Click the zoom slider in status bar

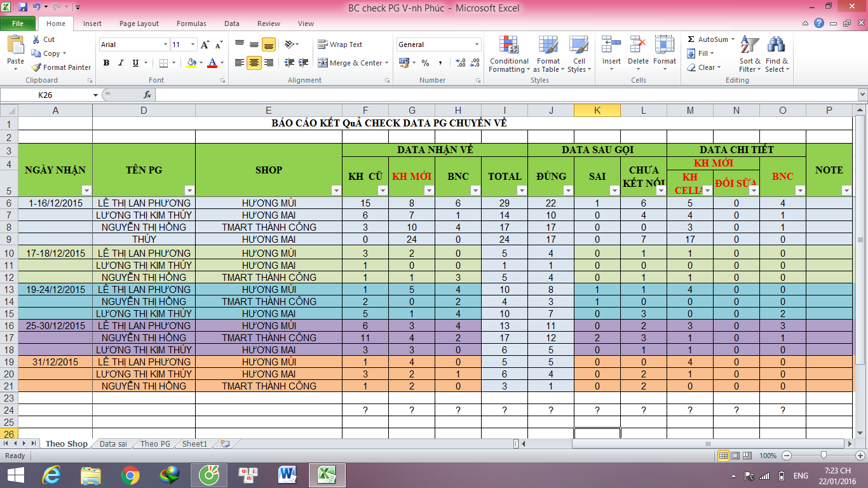coord(824,456)
